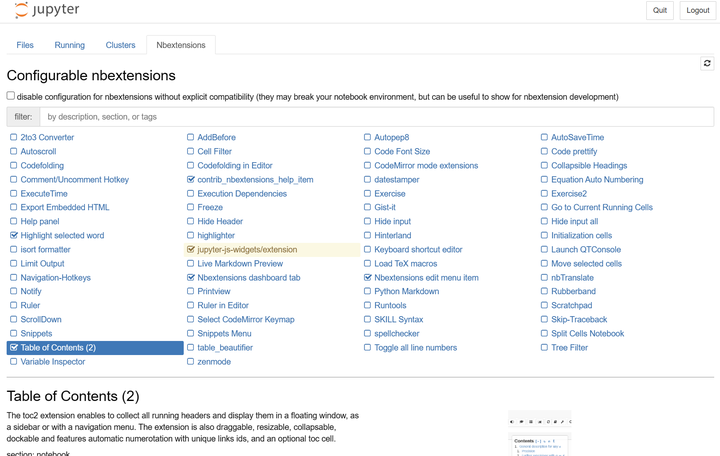Image resolution: width=720 pixels, height=456 pixels.
Task: Enable the Variable Inspector checkbox
Action: 13,362
